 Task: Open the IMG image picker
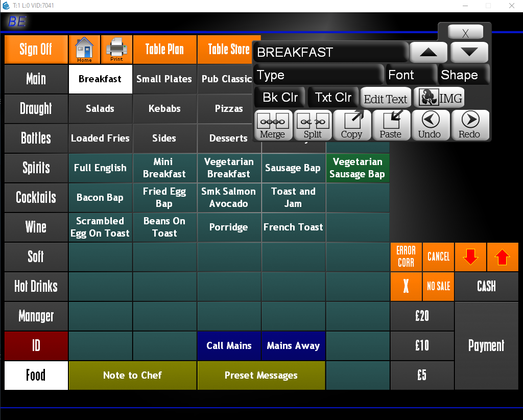pos(439,98)
